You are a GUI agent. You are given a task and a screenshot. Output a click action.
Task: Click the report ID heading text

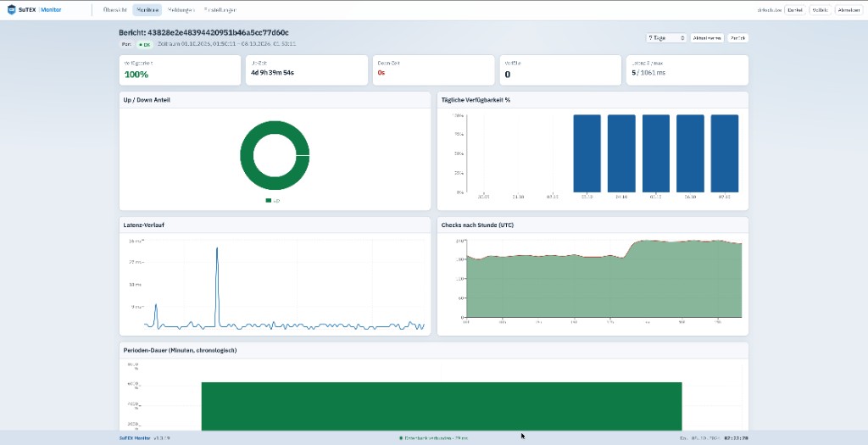pos(203,33)
